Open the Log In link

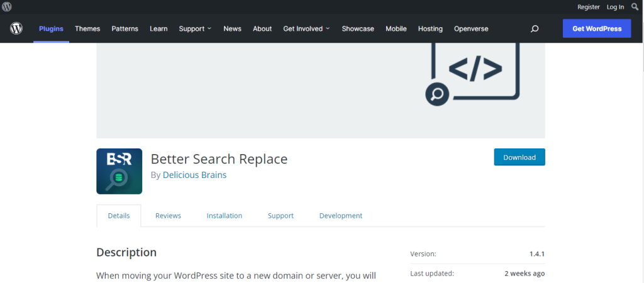(615, 7)
